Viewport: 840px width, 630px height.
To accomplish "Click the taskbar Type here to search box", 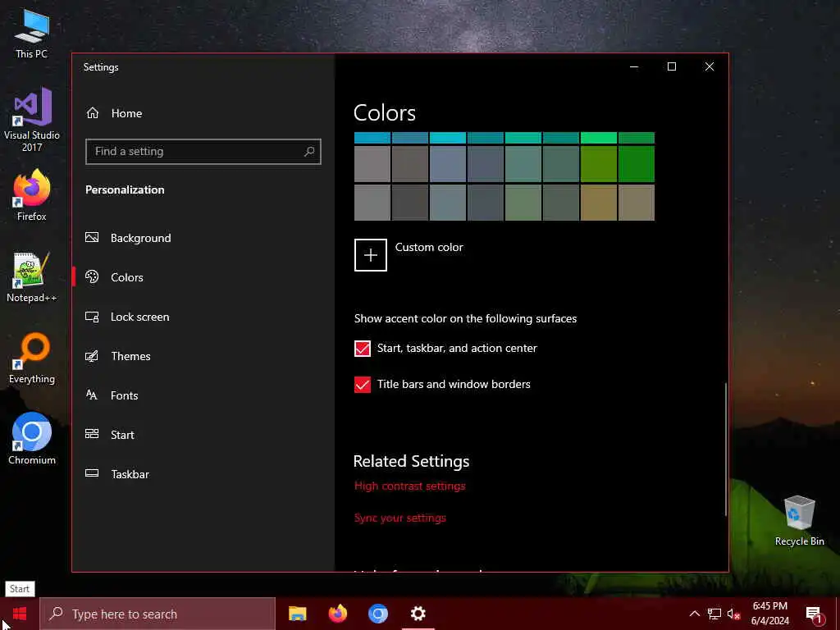I will pyautogui.click(x=157, y=614).
